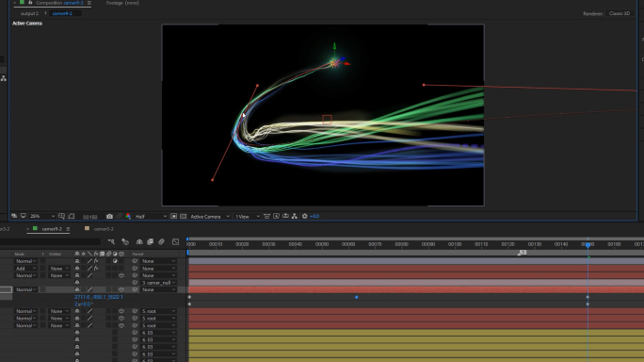This screenshot has height=362, width=644.
Task: Enable the motion blur icon in timeline
Action: [161, 242]
